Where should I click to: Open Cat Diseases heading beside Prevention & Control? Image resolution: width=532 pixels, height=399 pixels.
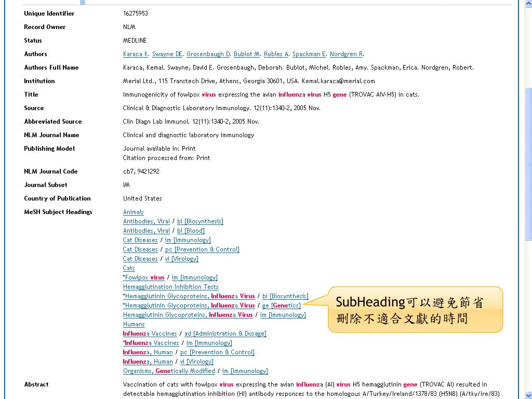(140, 249)
